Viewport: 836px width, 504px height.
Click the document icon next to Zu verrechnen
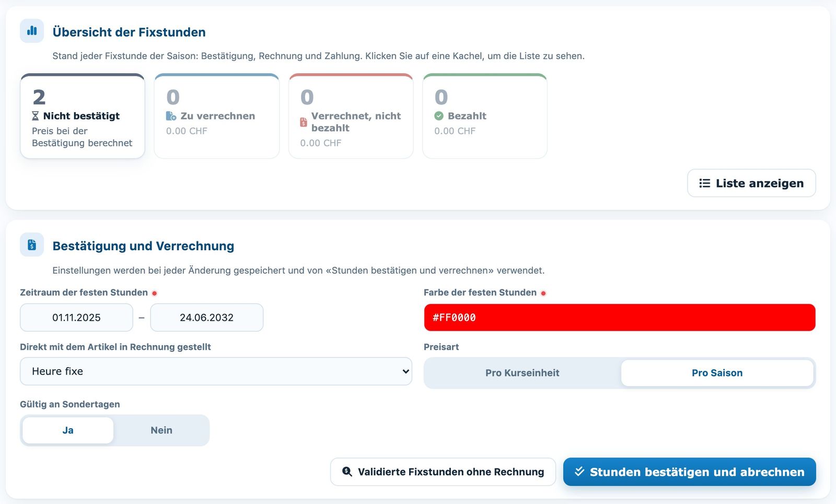[171, 116]
